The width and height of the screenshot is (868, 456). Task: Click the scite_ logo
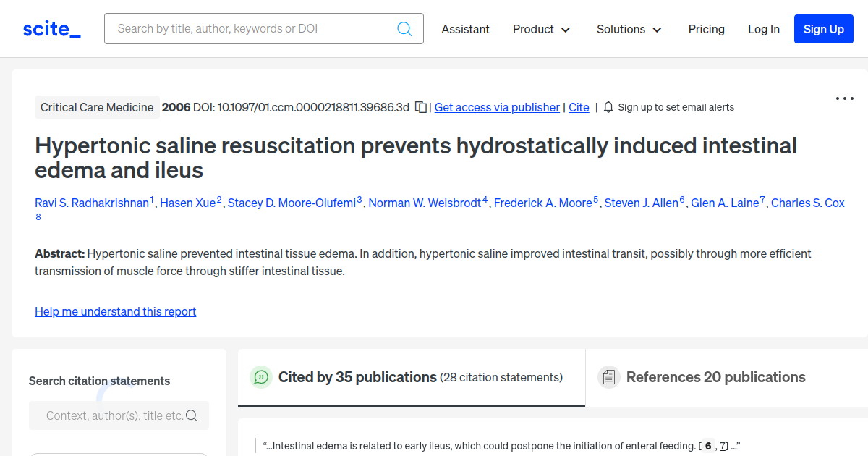coord(51,29)
